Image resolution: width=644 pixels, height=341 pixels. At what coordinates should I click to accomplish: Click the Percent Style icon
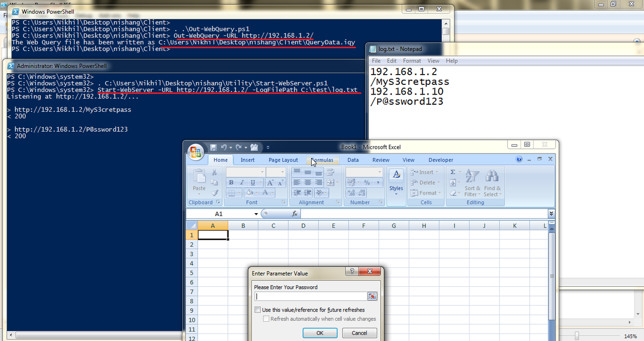click(367, 183)
